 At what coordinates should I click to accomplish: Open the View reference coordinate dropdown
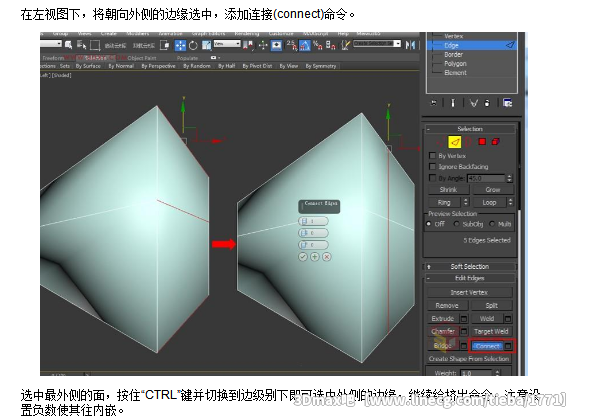click(x=227, y=44)
